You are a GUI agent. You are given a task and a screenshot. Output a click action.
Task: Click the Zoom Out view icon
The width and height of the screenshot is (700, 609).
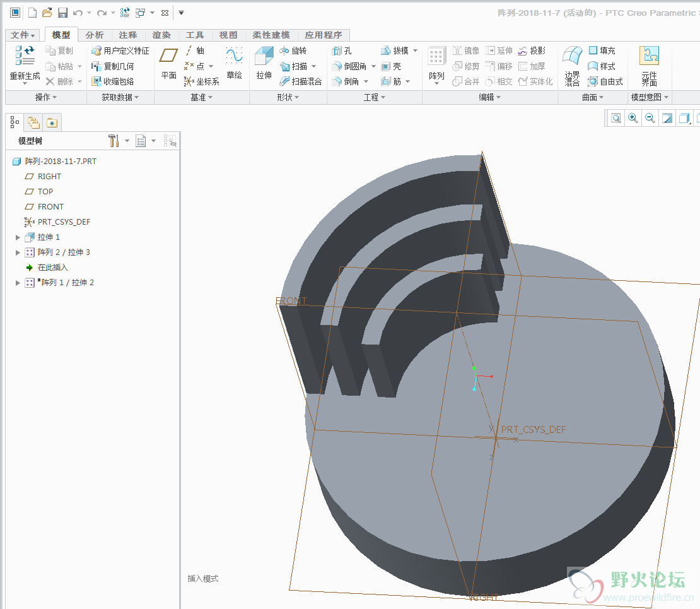pos(650,118)
